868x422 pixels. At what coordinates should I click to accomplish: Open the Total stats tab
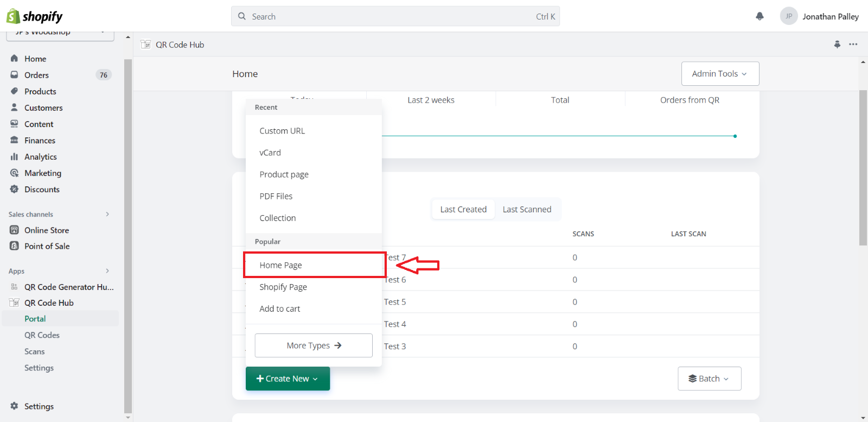(560, 100)
